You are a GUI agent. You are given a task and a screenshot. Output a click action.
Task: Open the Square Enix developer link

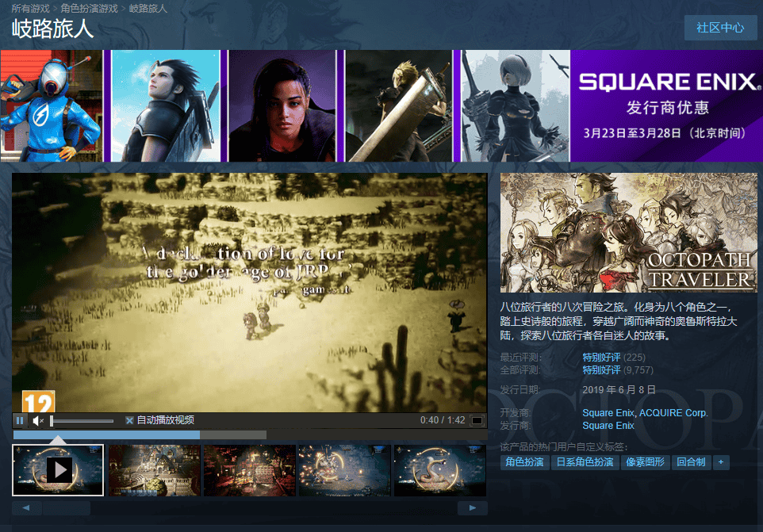(x=608, y=413)
